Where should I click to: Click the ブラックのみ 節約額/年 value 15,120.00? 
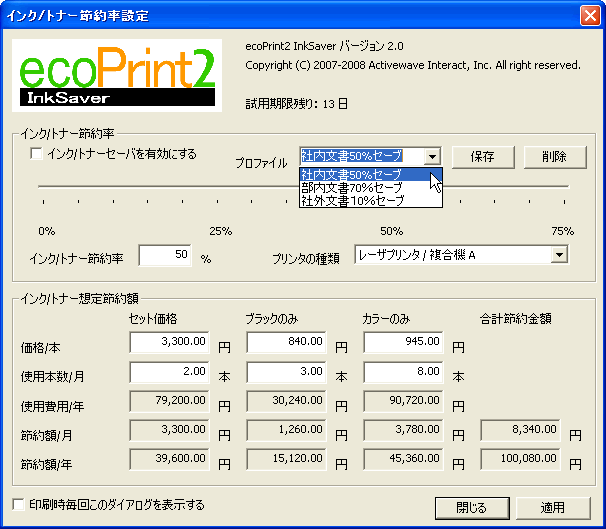(286, 459)
